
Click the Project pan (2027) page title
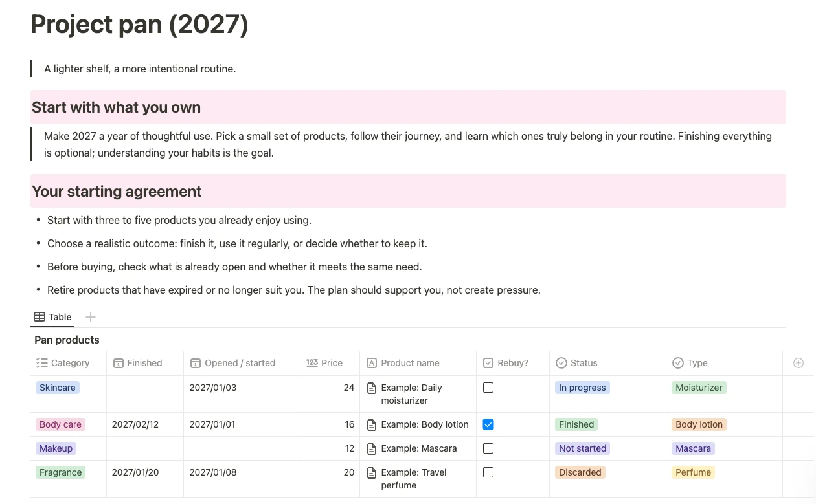pos(139,25)
